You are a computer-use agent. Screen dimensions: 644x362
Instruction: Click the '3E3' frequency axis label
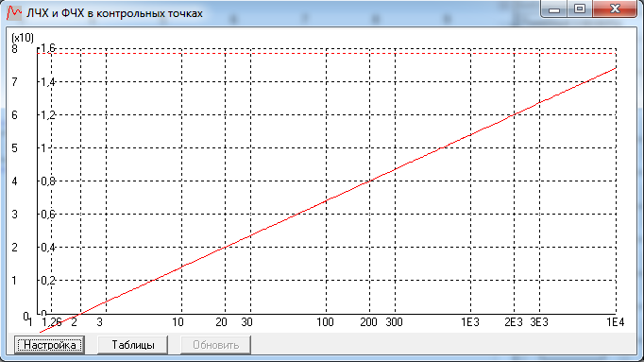539,322
